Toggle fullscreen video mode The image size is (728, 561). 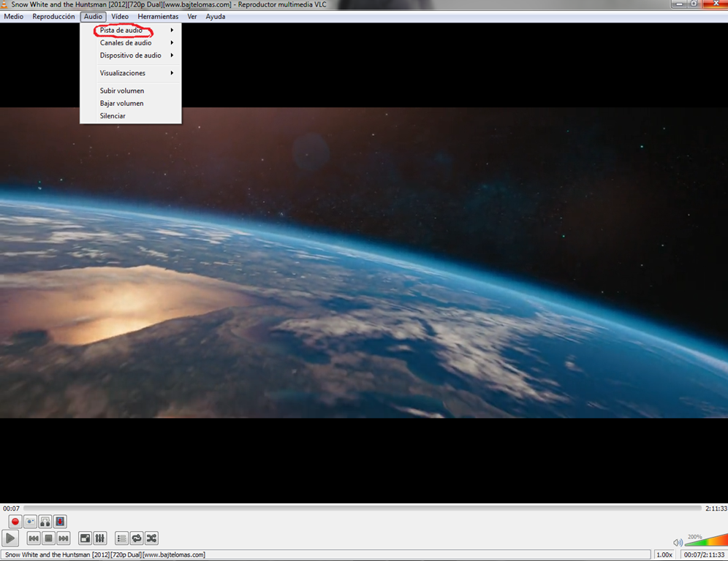[85, 538]
